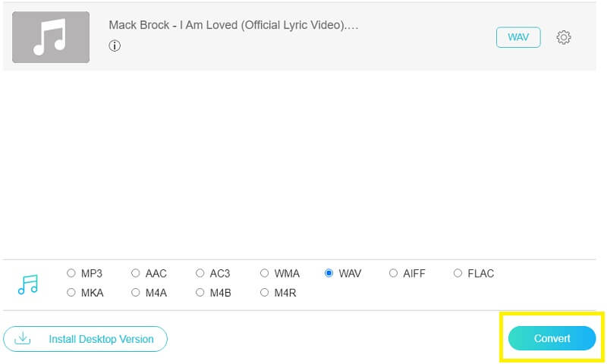Screen dimensions: 607x364
Task: Choose AC3 as output format
Action: pyautogui.click(x=200, y=273)
